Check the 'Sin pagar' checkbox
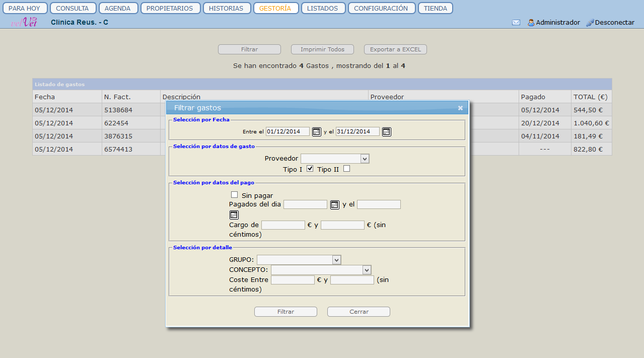The width and height of the screenshot is (644, 358). 234,195
